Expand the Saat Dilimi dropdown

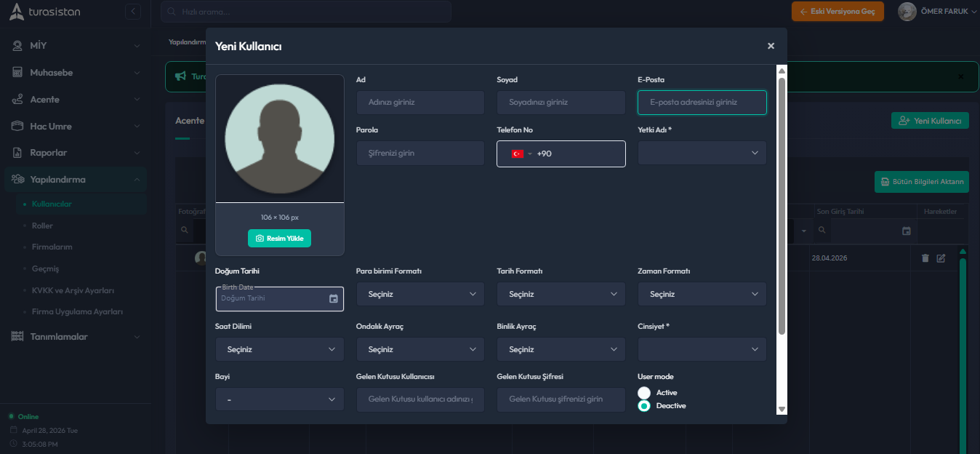pyautogui.click(x=279, y=349)
